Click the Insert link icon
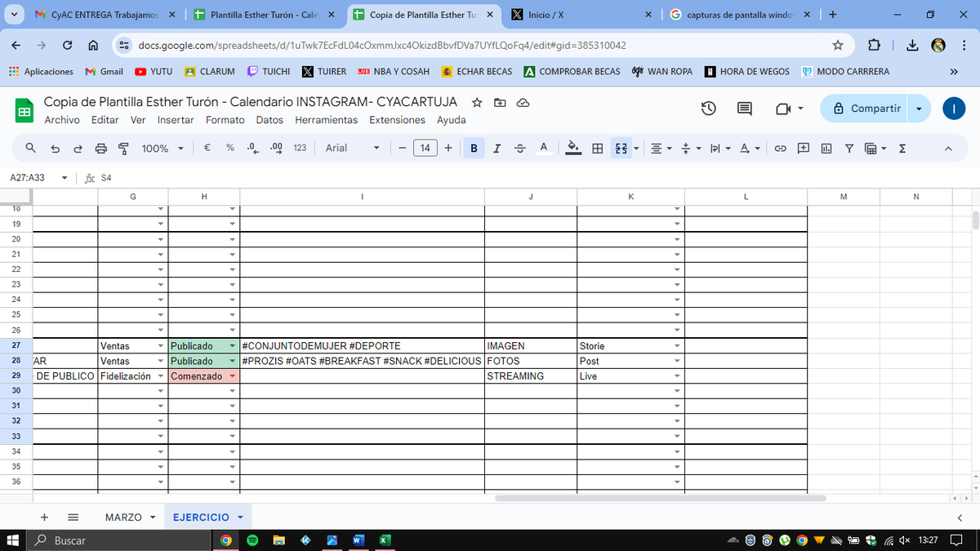Screen dimensions: 980x551 point(781,149)
